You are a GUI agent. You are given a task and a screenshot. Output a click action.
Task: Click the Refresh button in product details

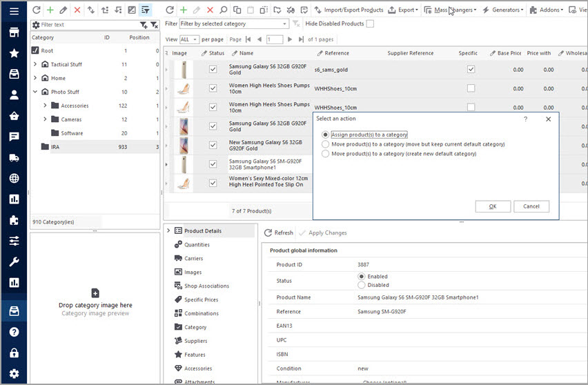[279, 233]
